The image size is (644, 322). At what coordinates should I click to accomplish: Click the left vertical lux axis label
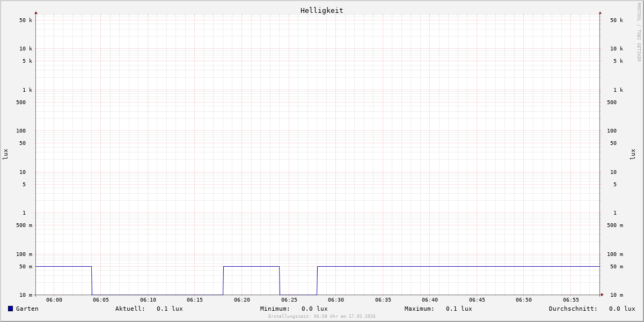[x=5, y=154]
